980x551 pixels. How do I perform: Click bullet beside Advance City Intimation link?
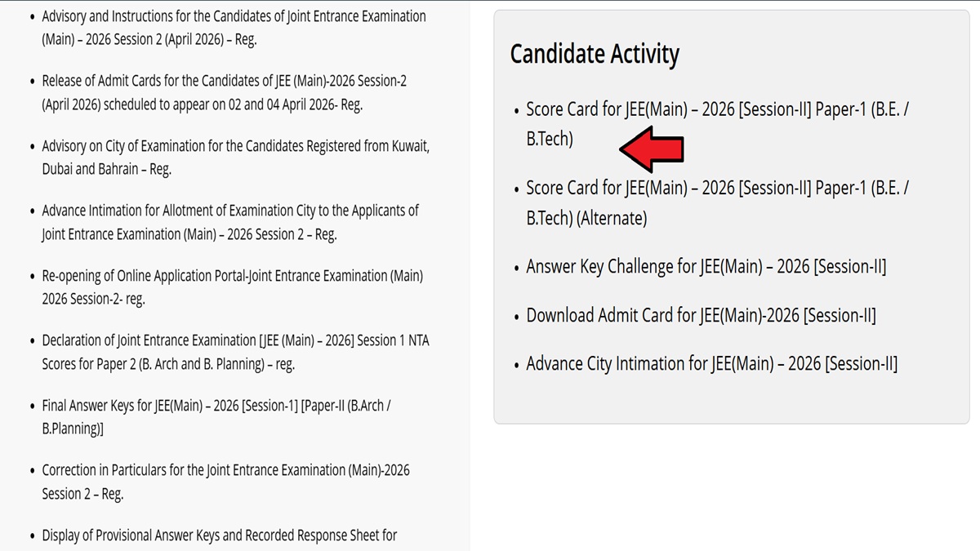[516, 366]
